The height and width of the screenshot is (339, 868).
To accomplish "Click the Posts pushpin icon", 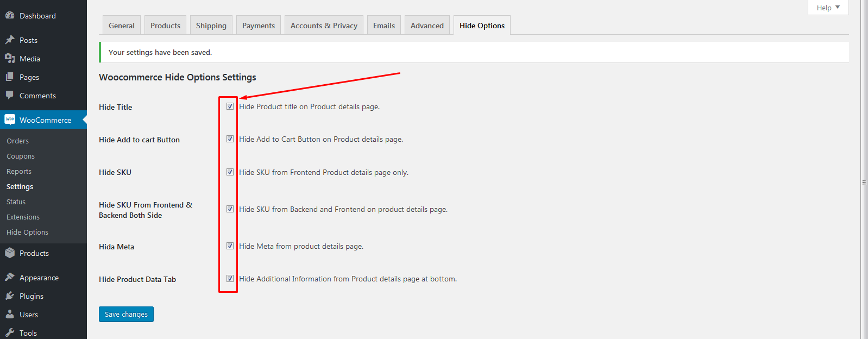I will (x=10, y=40).
